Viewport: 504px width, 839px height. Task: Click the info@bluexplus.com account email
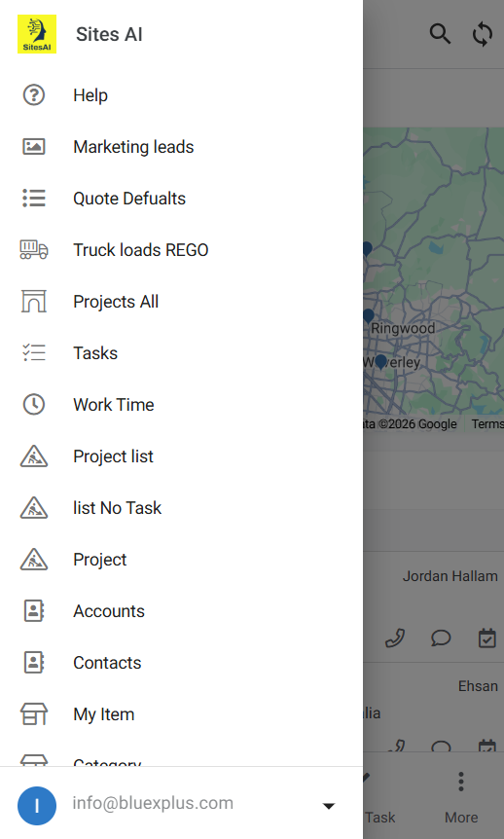coord(153,803)
